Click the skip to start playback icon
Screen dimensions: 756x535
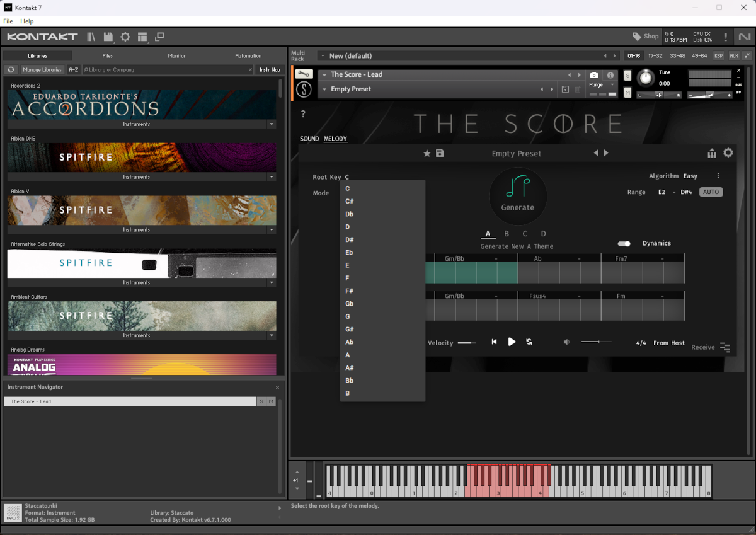click(494, 342)
